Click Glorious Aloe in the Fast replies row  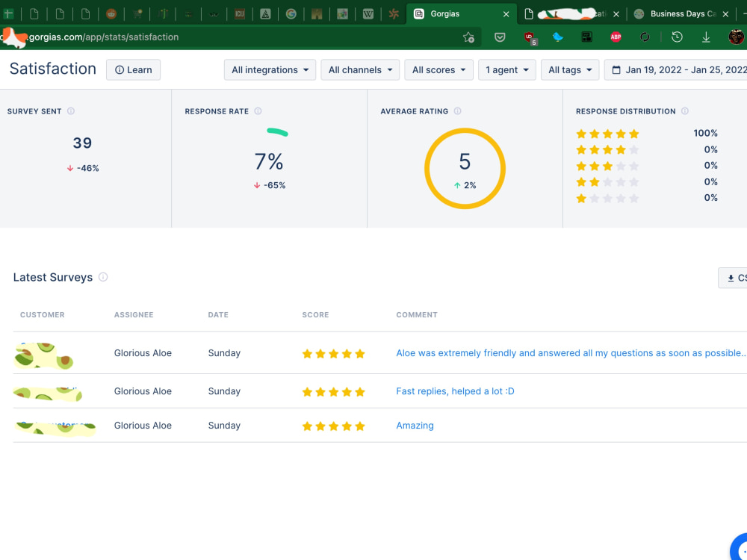(x=143, y=391)
